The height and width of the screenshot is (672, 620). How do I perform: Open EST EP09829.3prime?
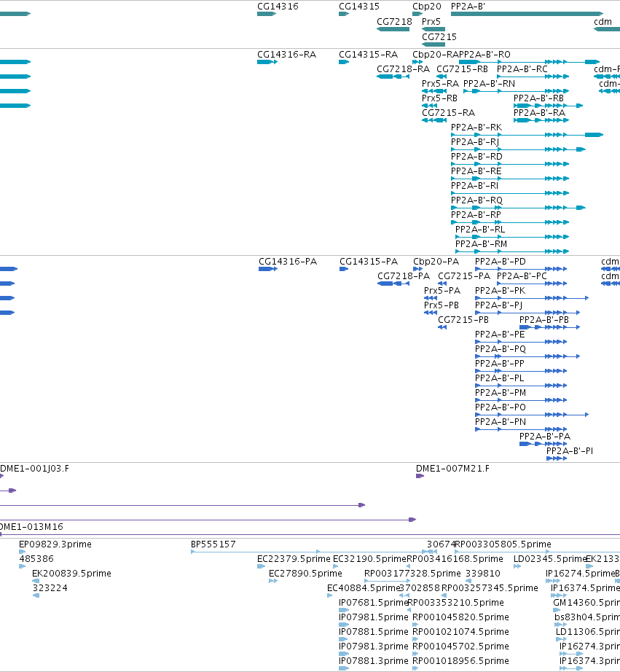click(55, 544)
